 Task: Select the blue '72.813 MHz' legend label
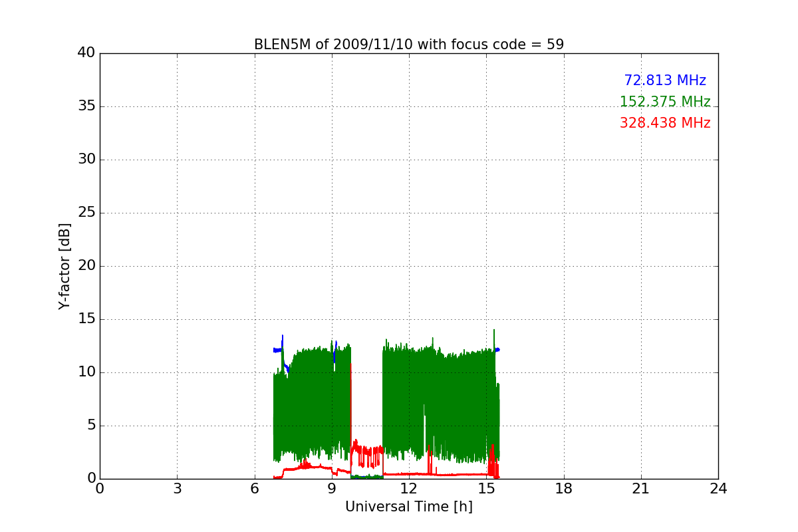665,80
